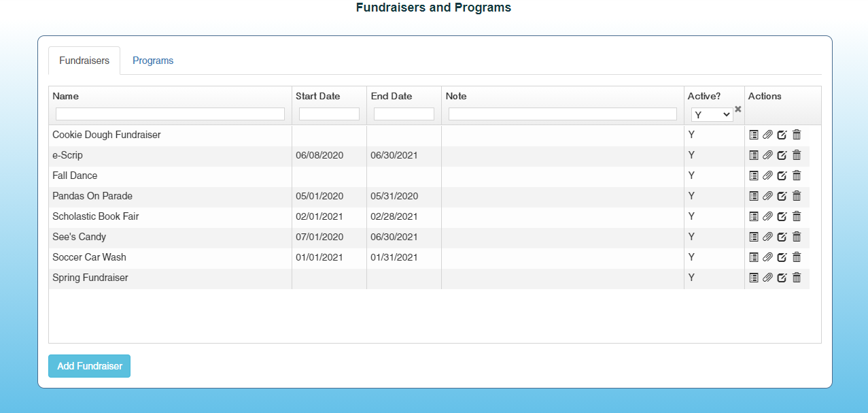Viewport: 868px width, 413px height.
Task: Focus the Start Date filter field
Action: (x=329, y=114)
